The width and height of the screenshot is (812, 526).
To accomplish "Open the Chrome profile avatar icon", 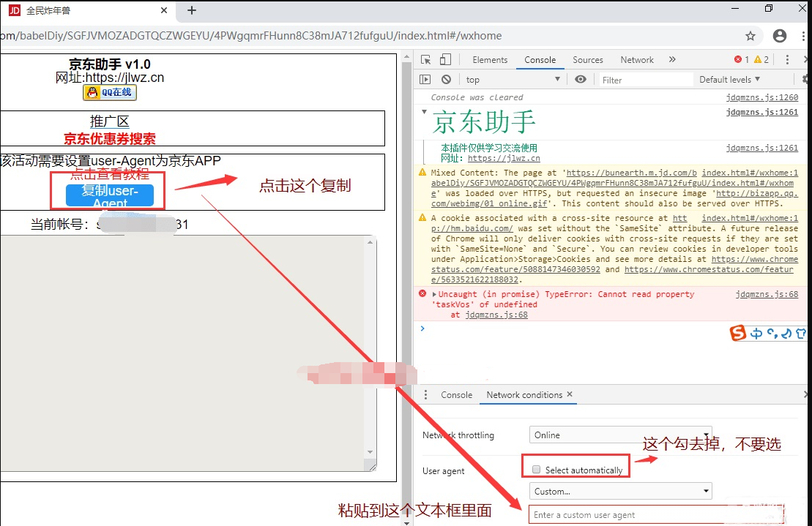I will tap(779, 36).
